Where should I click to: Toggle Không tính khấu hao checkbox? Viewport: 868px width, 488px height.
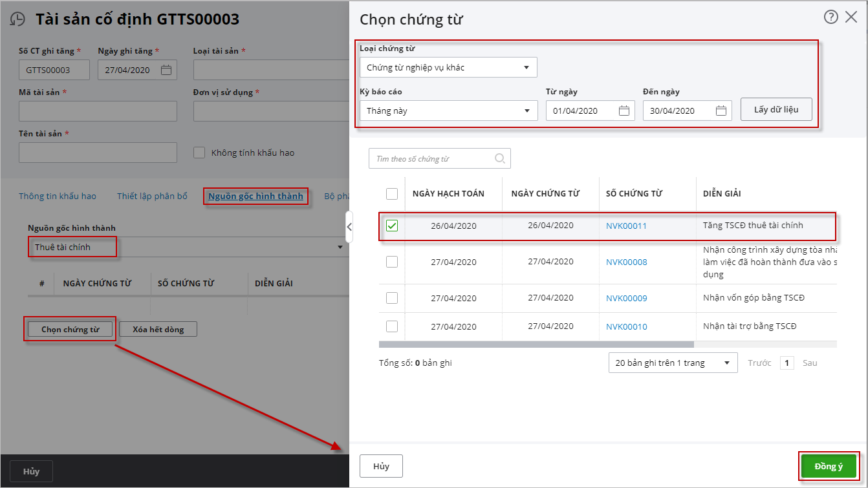tap(200, 153)
